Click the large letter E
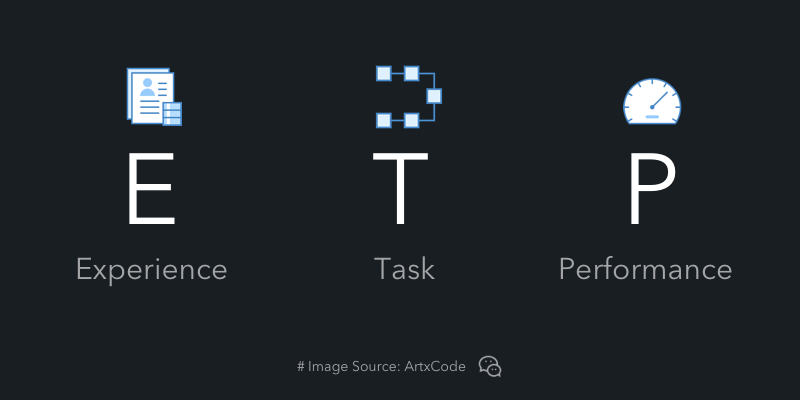The image size is (800, 400). click(x=151, y=189)
